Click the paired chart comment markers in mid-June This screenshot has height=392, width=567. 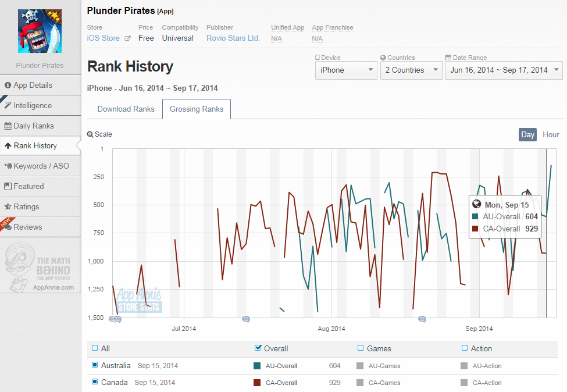[x=115, y=319]
